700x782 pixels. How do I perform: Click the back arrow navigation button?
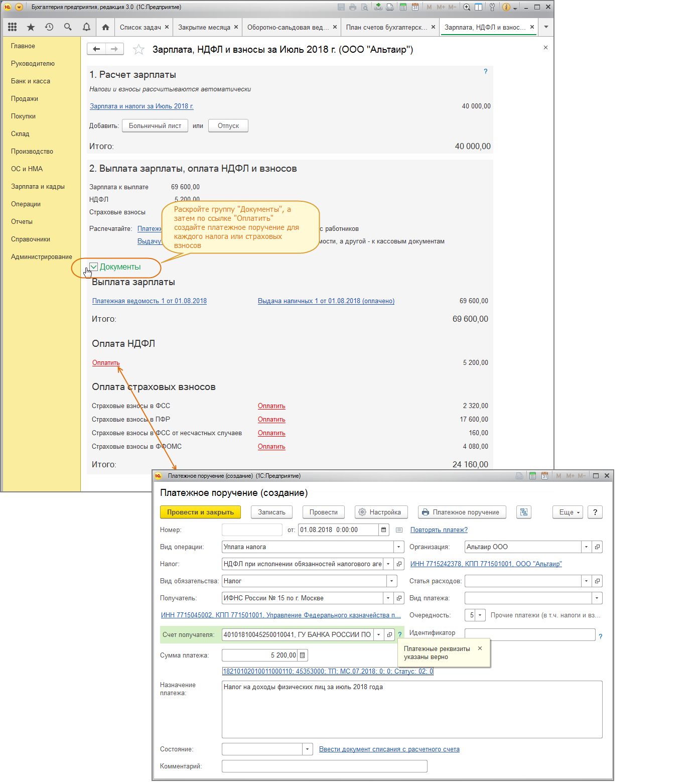pos(96,49)
